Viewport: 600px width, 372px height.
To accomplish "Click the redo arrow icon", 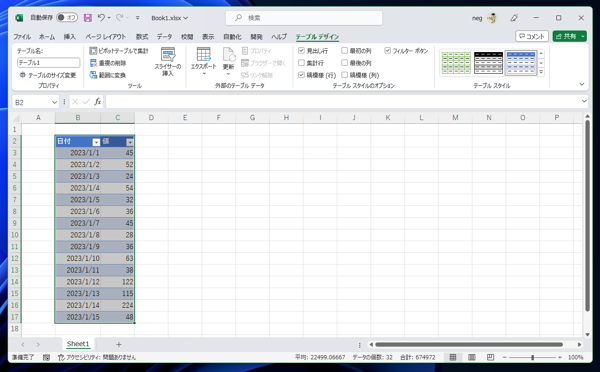I will (120, 18).
